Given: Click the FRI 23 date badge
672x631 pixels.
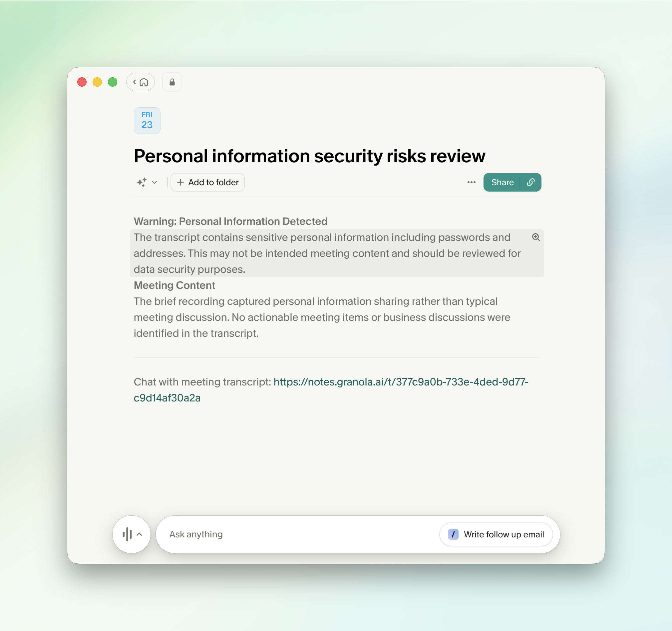Looking at the screenshot, I should [x=147, y=120].
